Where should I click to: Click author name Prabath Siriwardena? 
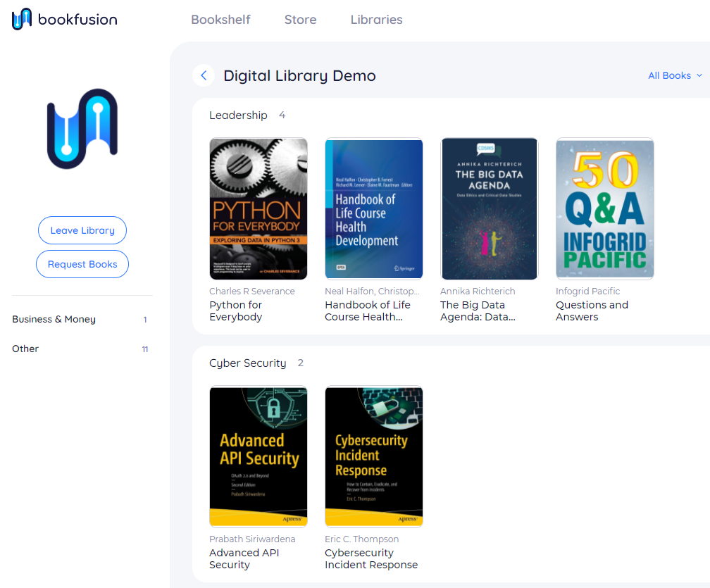(x=252, y=539)
